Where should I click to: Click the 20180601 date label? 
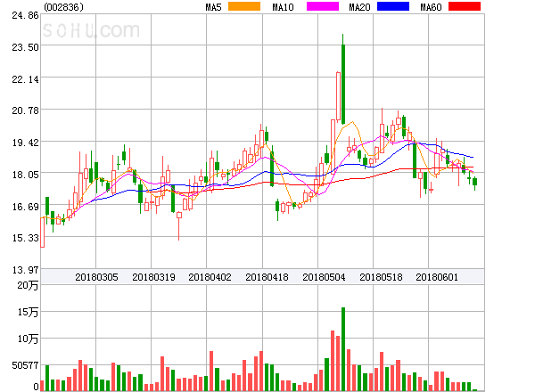click(x=437, y=277)
